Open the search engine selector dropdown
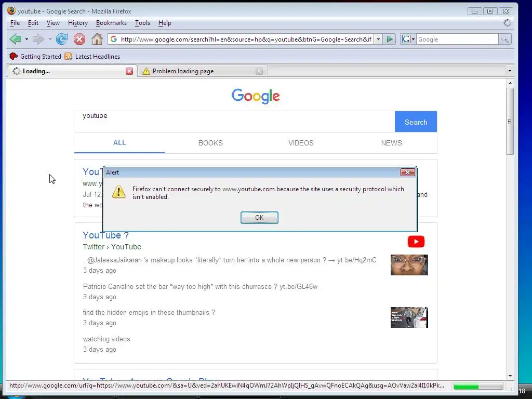532x399 pixels. [x=408, y=39]
